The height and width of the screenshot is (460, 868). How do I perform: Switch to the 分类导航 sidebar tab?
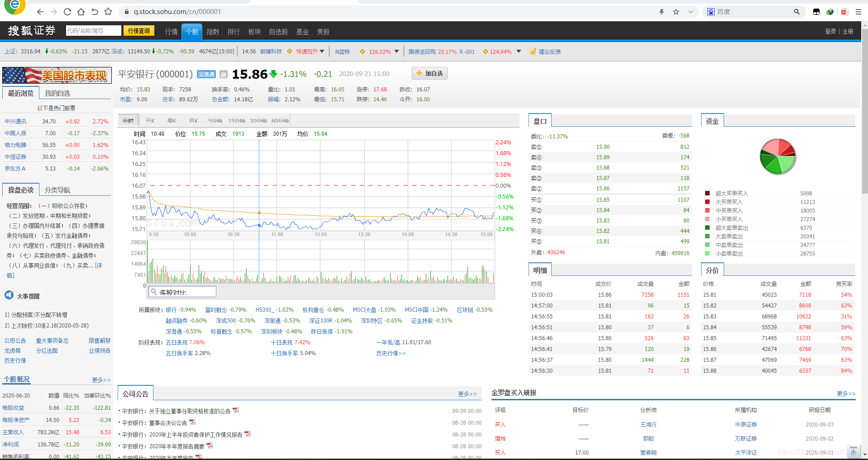pyautogui.click(x=57, y=190)
